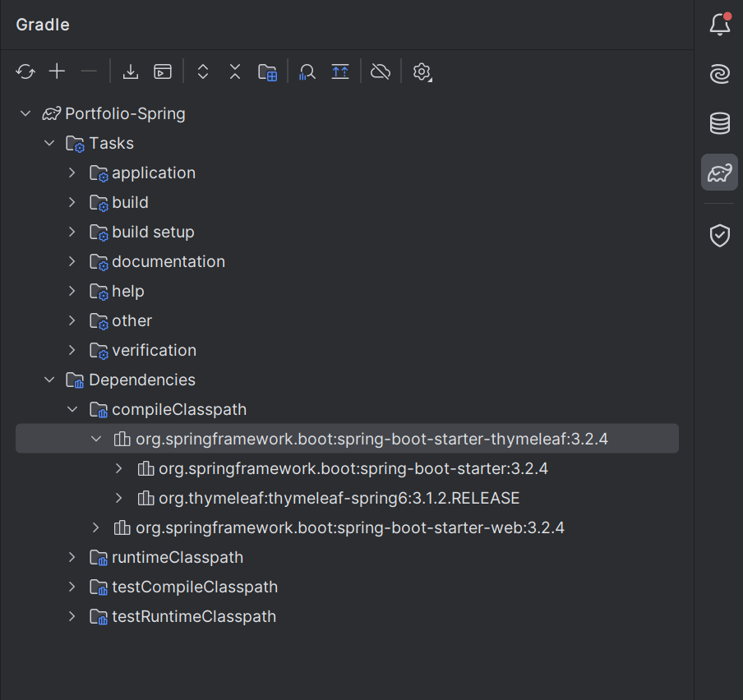
Task: Click Gradle elephant sidebar icon
Action: pyautogui.click(x=719, y=173)
